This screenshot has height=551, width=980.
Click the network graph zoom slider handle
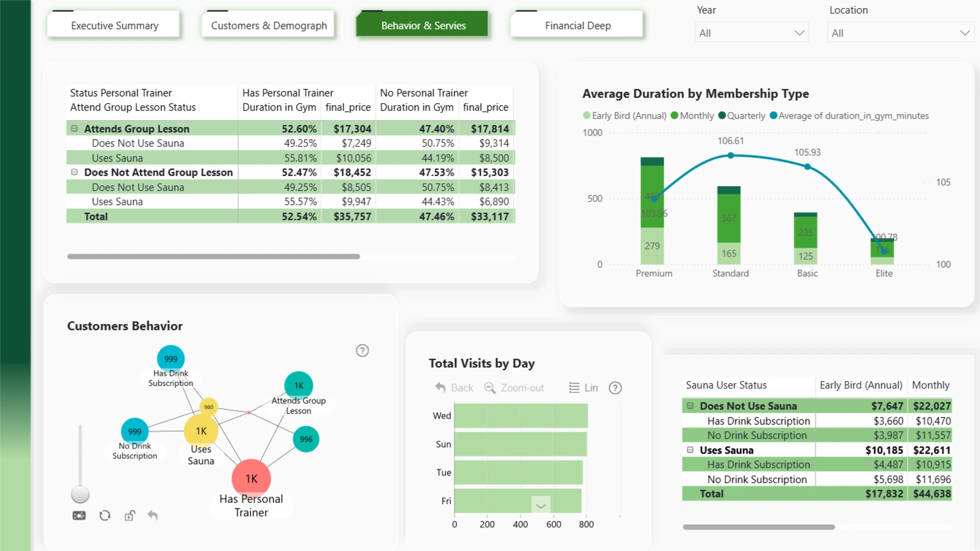tap(80, 494)
